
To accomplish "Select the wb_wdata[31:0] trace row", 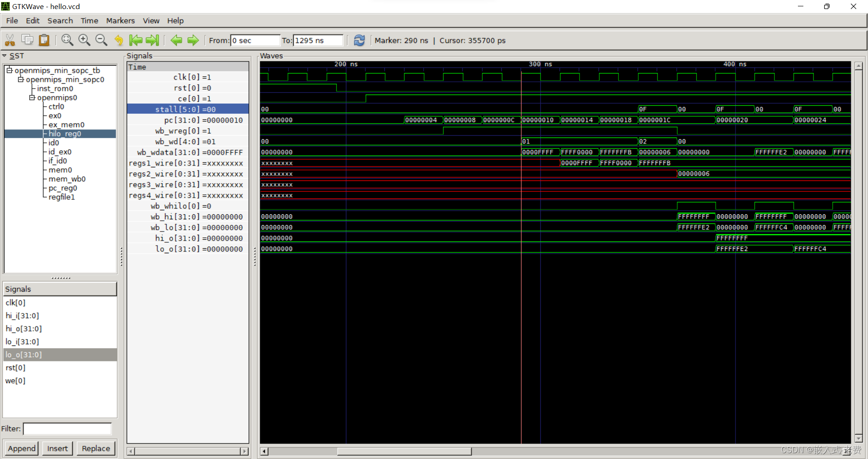I will [x=188, y=152].
